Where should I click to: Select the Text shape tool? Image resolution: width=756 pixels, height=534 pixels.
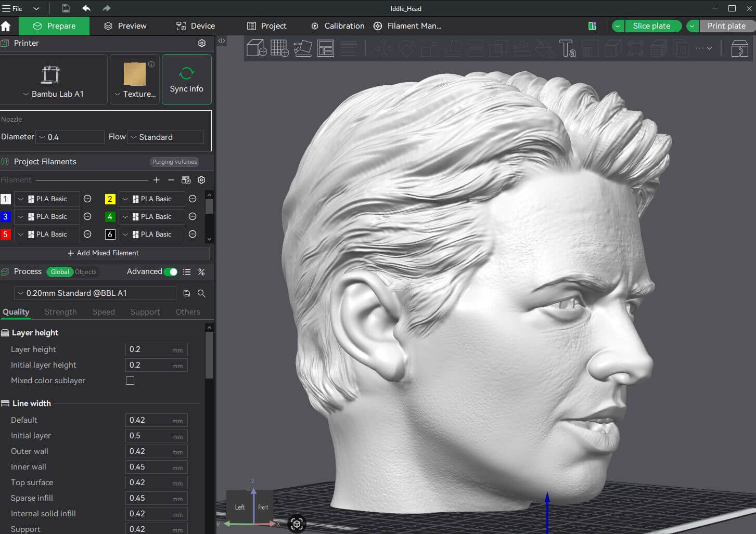tap(567, 48)
